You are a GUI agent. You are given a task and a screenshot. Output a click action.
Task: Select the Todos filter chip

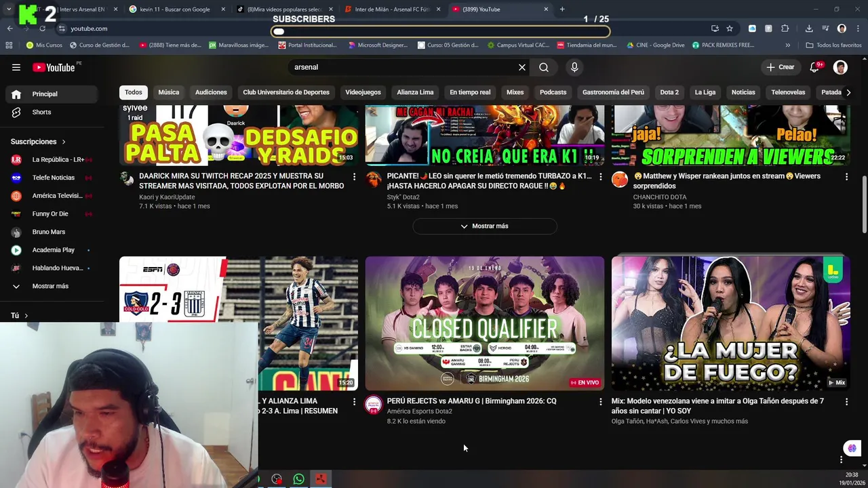[x=134, y=92]
